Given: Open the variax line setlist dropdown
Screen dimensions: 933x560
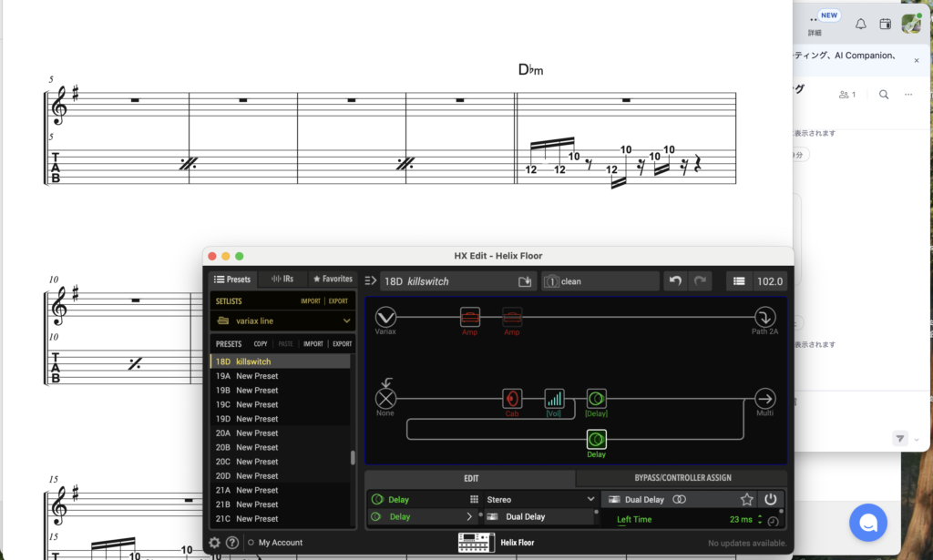Looking at the screenshot, I should pos(346,321).
